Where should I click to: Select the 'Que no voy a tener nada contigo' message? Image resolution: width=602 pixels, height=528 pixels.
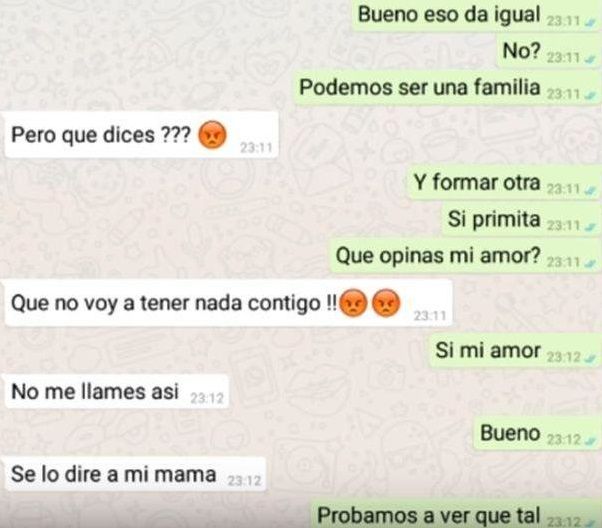(x=228, y=303)
